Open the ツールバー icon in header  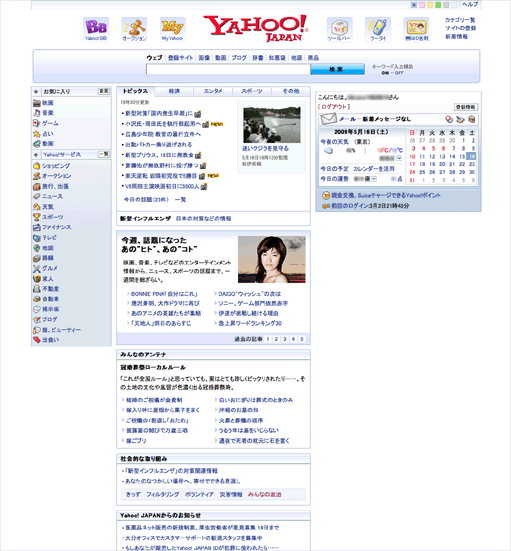[x=339, y=30]
